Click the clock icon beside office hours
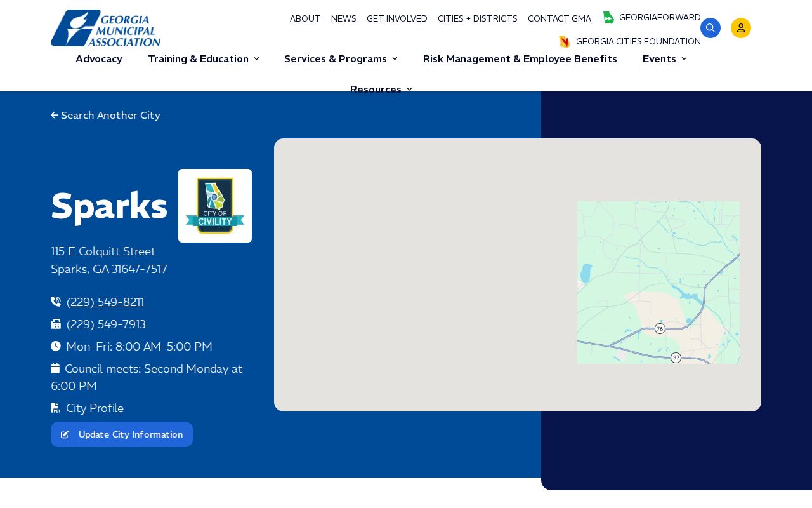The image size is (812, 508). tap(56, 346)
